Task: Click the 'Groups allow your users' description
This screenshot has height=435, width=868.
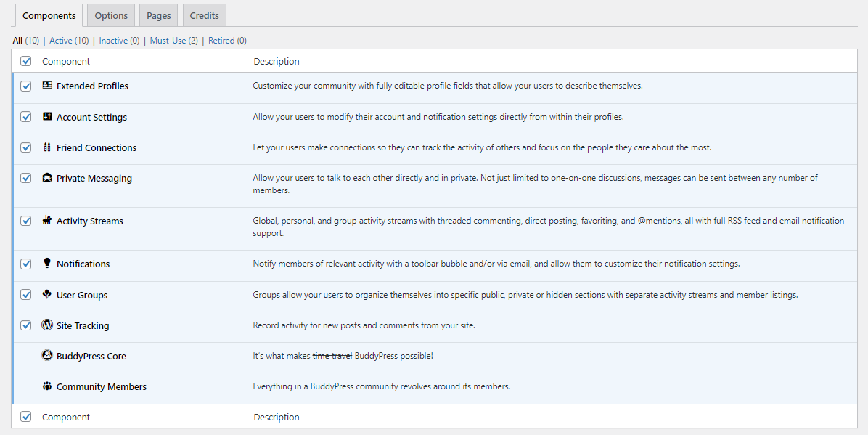Action: tap(525, 295)
